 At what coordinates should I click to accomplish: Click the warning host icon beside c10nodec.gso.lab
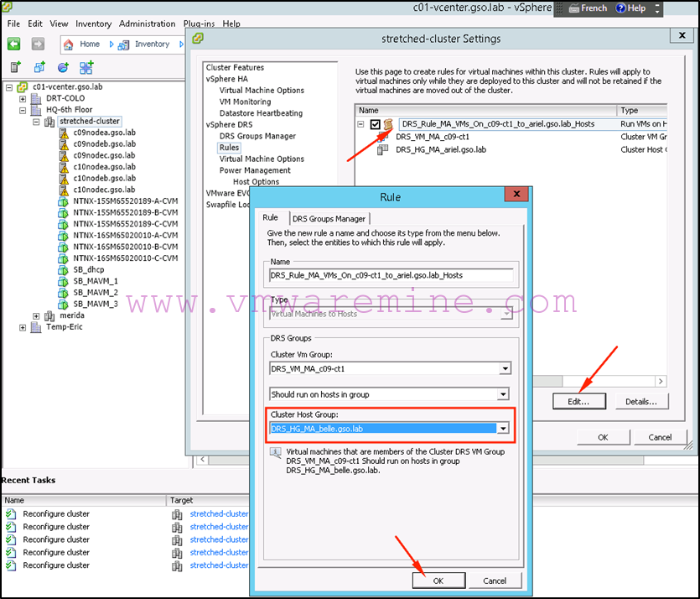[64, 190]
